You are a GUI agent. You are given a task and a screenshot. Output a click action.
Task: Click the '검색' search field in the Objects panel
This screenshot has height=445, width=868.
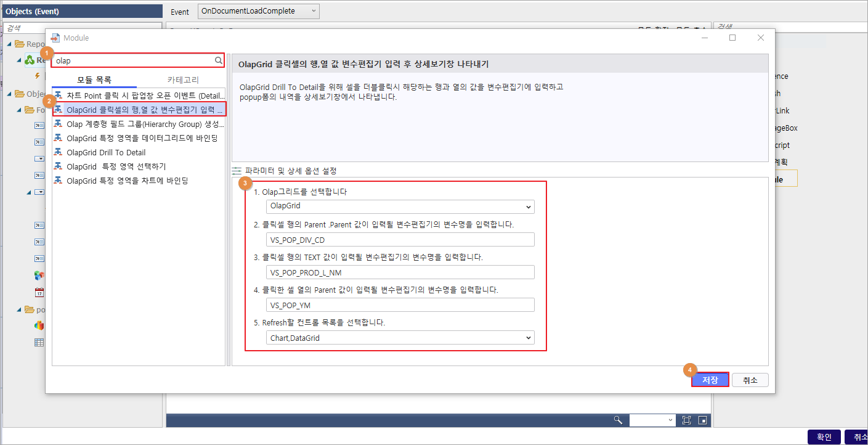83,28
